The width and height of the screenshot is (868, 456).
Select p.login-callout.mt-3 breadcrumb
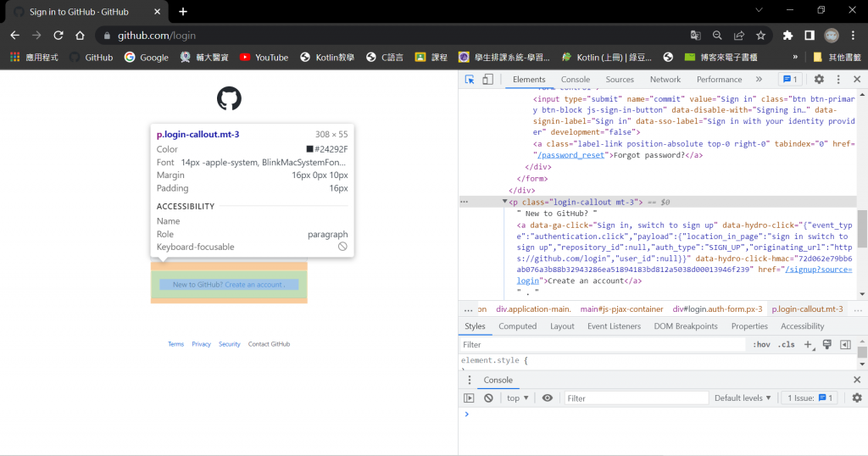click(807, 309)
